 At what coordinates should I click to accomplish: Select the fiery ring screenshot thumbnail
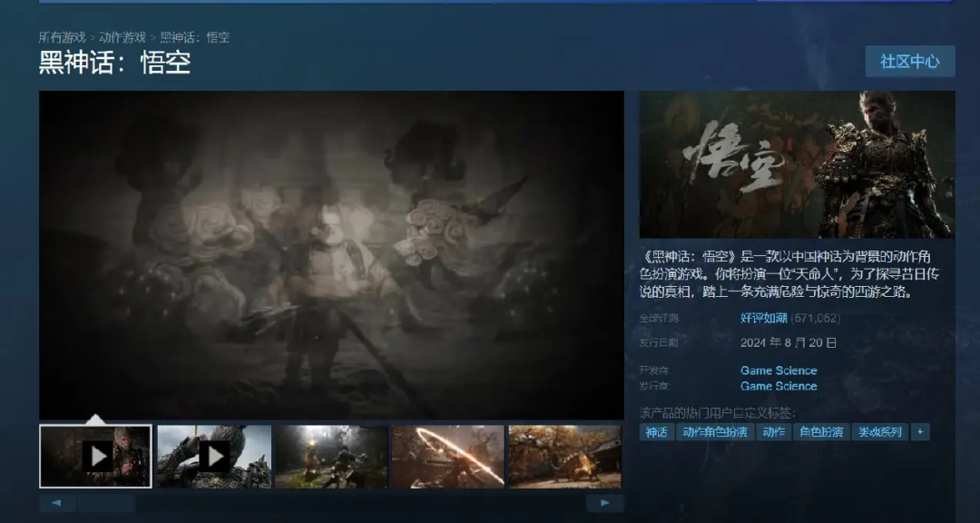(447, 456)
